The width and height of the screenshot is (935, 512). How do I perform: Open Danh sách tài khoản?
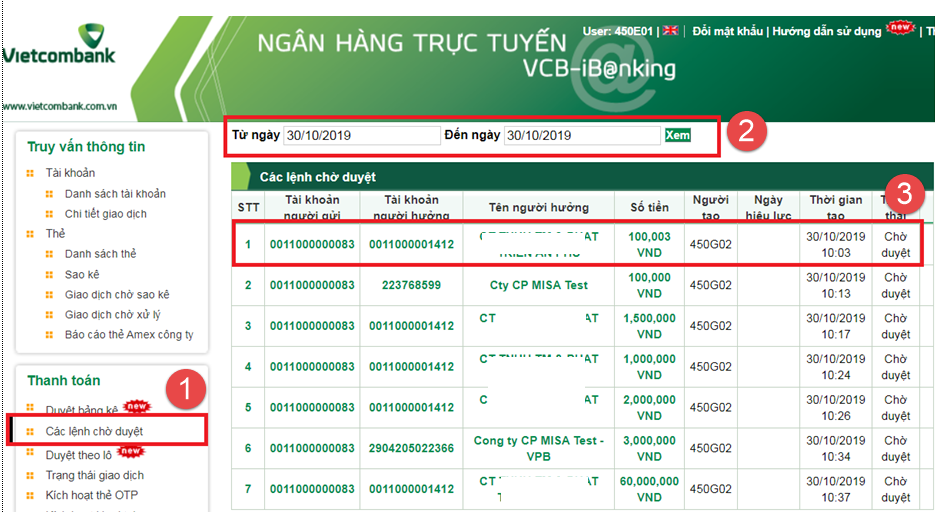point(115,194)
